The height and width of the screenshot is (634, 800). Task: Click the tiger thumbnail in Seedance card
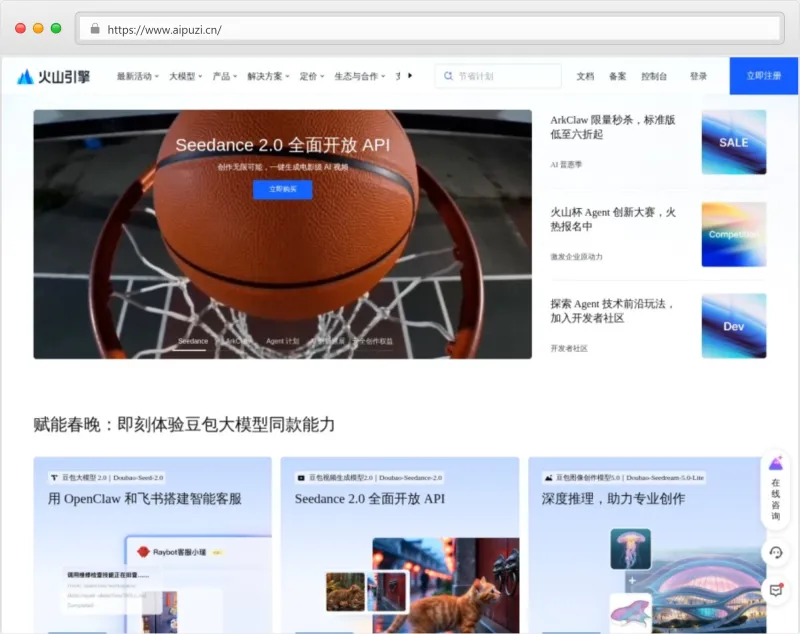(x=345, y=592)
